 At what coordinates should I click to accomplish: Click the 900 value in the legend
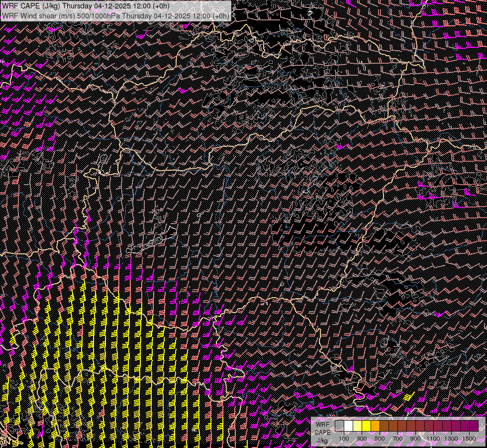click(x=415, y=439)
